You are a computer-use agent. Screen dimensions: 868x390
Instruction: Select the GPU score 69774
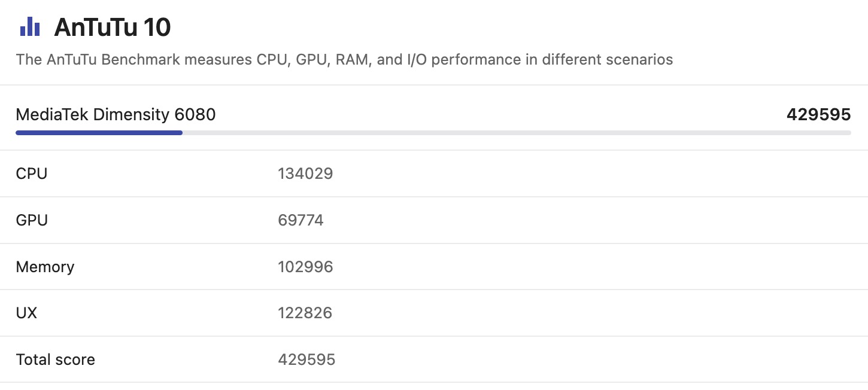301,220
